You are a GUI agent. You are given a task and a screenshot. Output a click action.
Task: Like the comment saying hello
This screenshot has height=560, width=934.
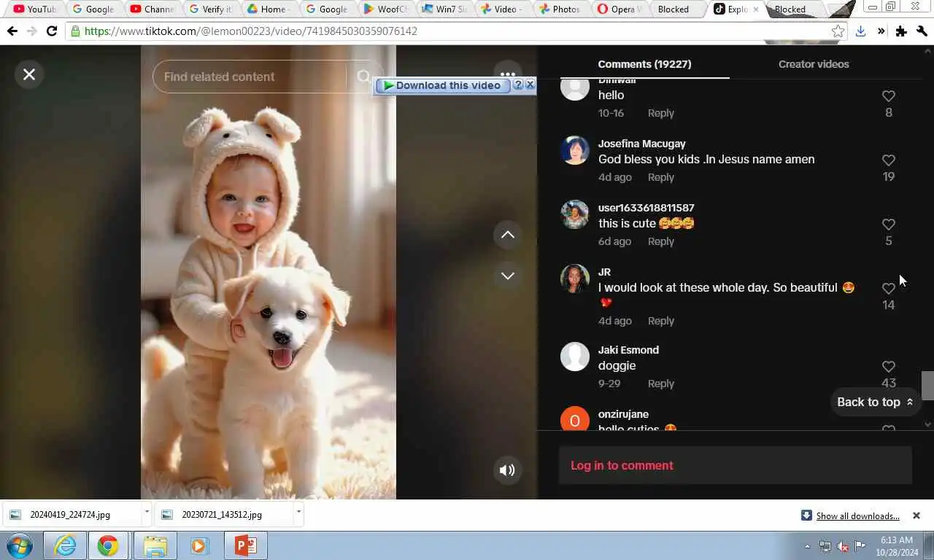pos(888,96)
